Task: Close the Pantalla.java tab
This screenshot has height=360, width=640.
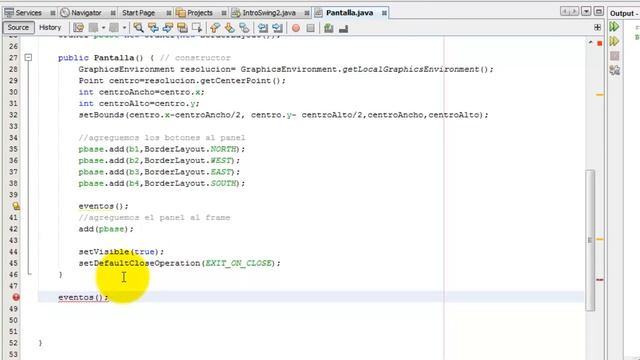Action: (384, 13)
